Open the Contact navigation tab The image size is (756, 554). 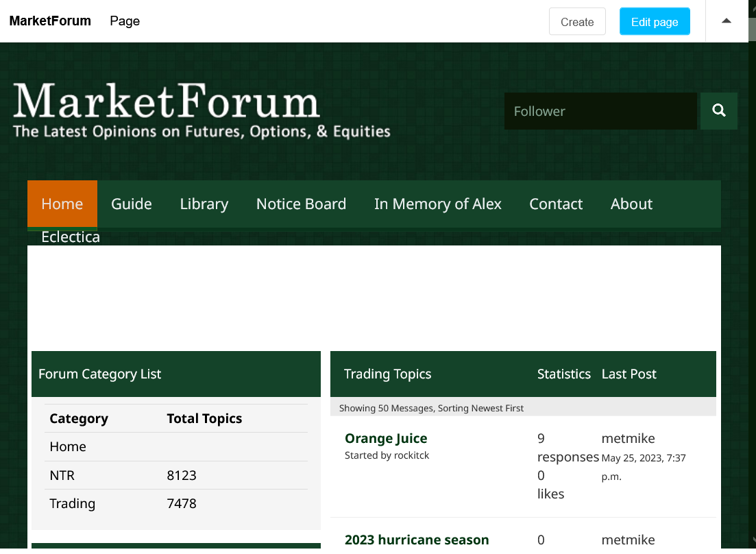point(556,204)
